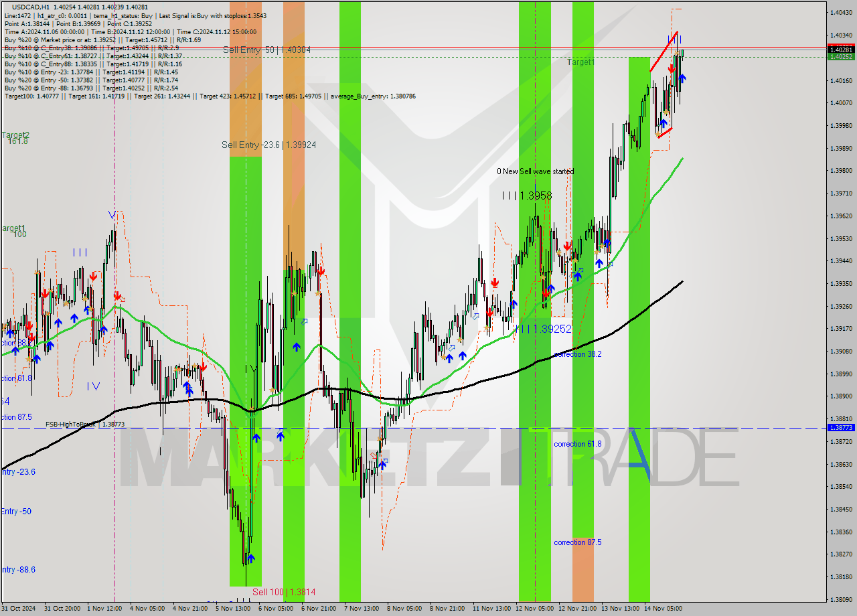
Task: Click the 'correction 61.8' label on 12 Nov
Action: [578, 444]
